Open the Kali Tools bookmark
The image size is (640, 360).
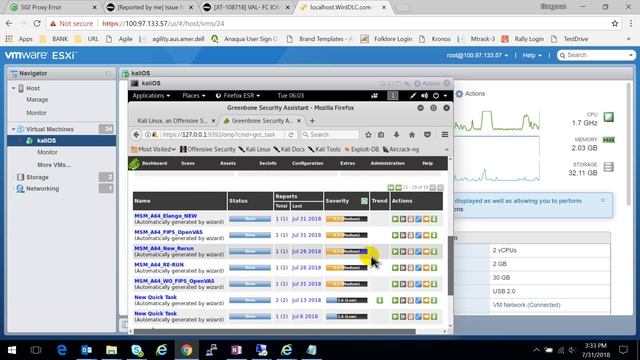coord(324,149)
